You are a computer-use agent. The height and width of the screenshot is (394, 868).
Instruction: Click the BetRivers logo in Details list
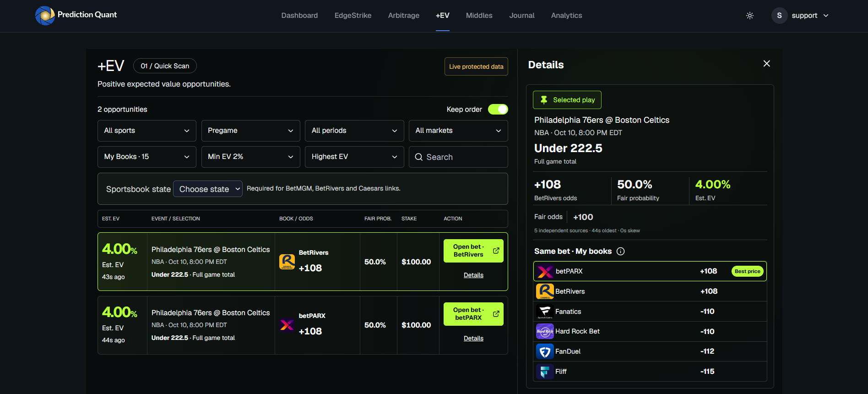[545, 291]
